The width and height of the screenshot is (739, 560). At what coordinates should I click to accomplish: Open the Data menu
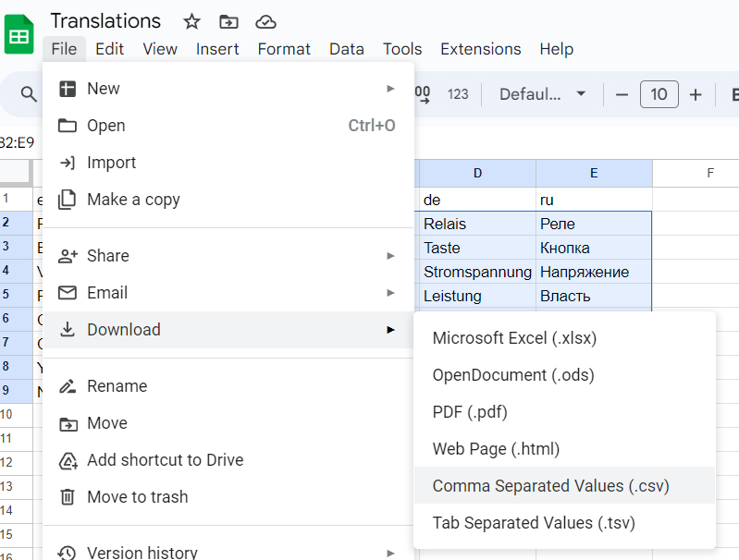point(347,49)
